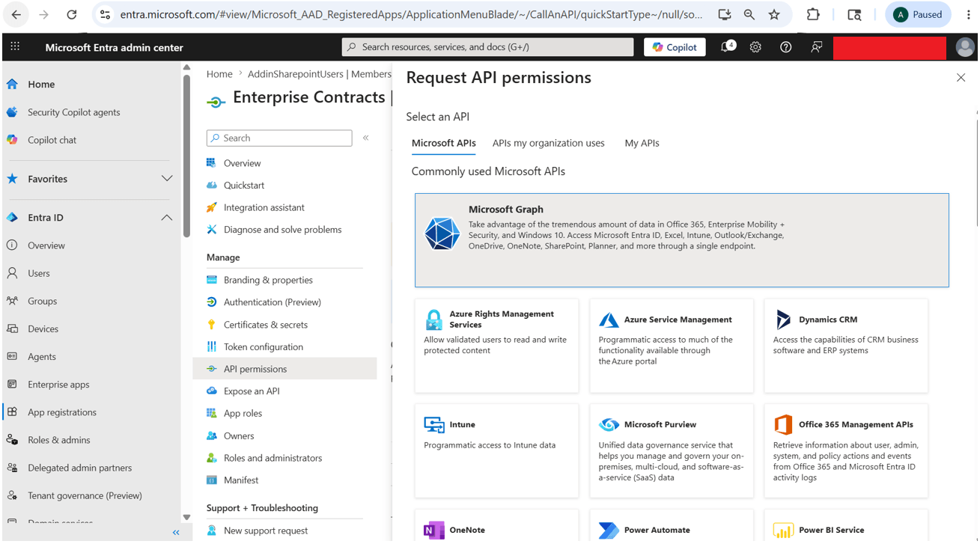The width and height of the screenshot is (980, 544).
Task: Choose the Dynamics CRM card
Action: click(846, 346)
